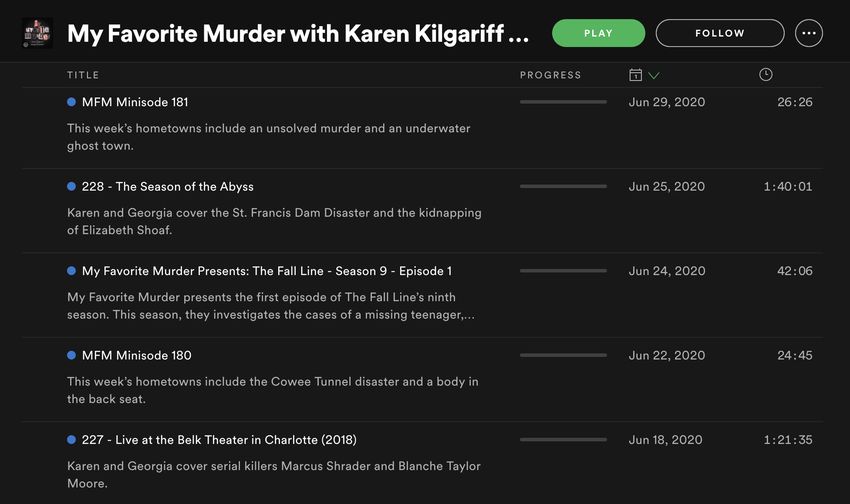Screen dimensions: 850x504
Task: Click the duration 26:26
Action: click(795, 102)
